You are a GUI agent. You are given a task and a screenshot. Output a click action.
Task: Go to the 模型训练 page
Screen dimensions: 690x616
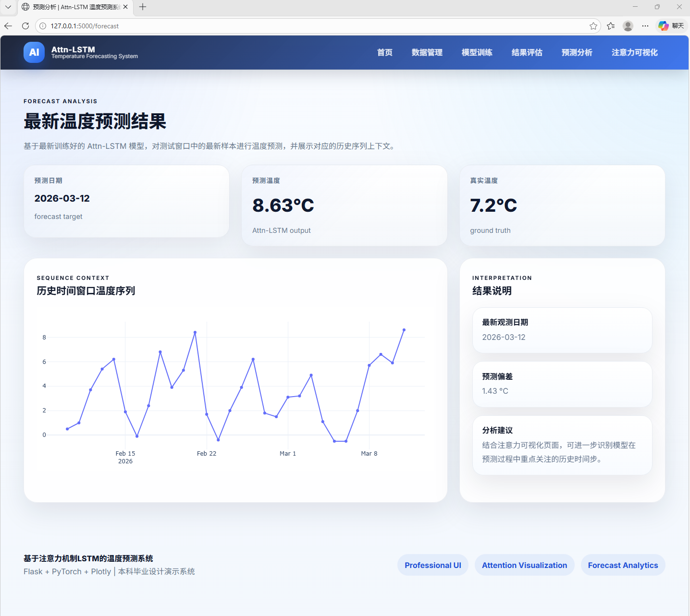coord(477,52)
